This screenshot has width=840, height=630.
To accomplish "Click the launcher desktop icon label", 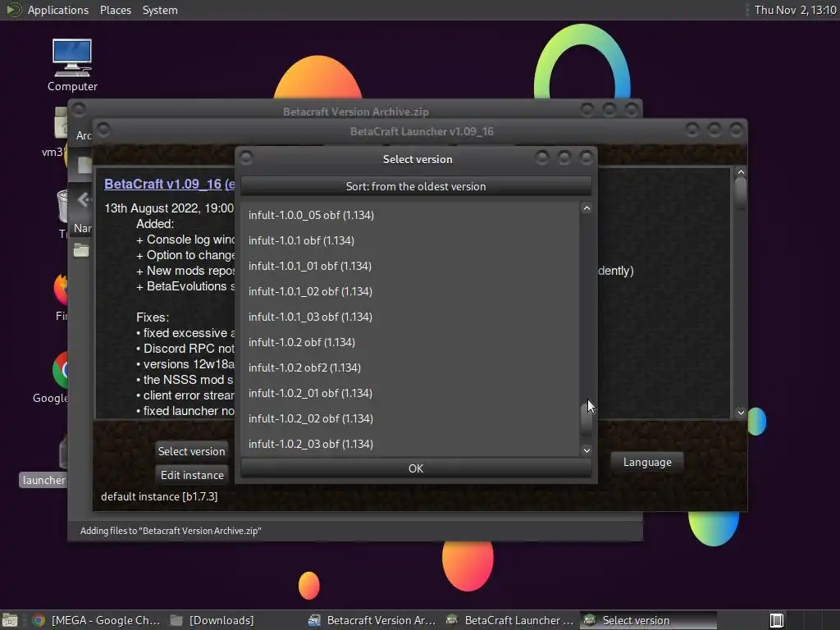I will coord(43,480).
